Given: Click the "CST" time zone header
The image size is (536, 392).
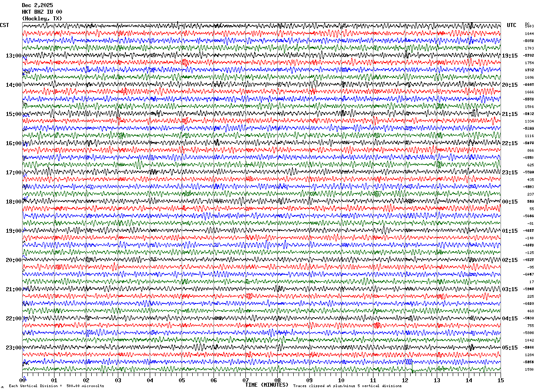Looking at the screenshot, I should point(4,25).
